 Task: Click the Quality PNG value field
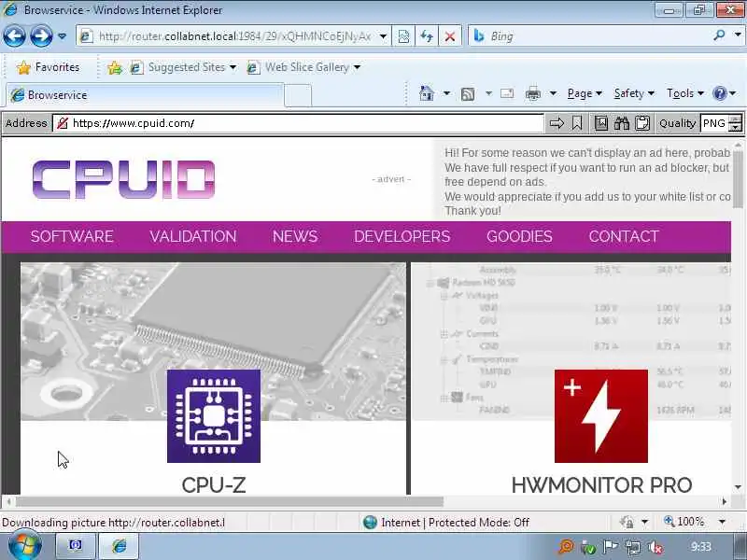pos(714,123)
